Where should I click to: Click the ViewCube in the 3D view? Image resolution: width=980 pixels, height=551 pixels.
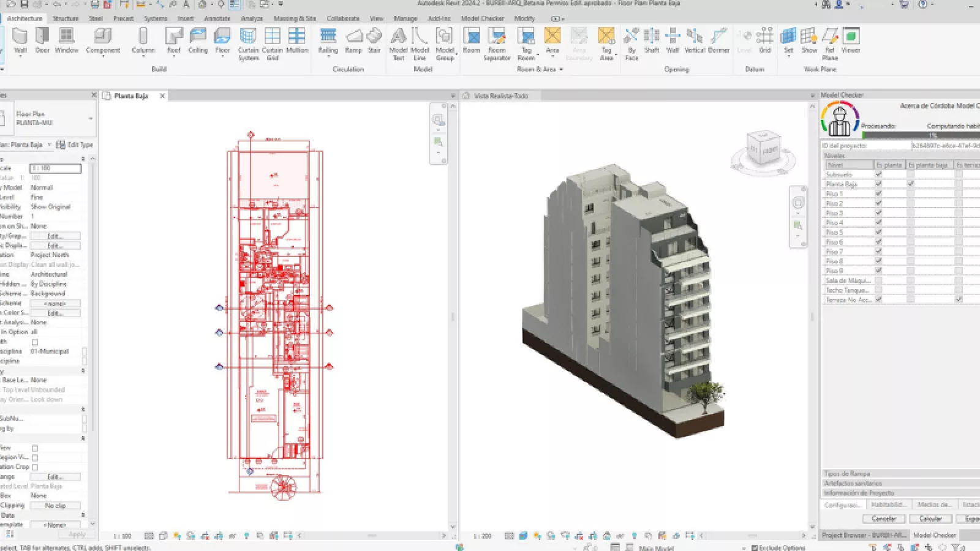pyautogui.click(x=763, y=149)
